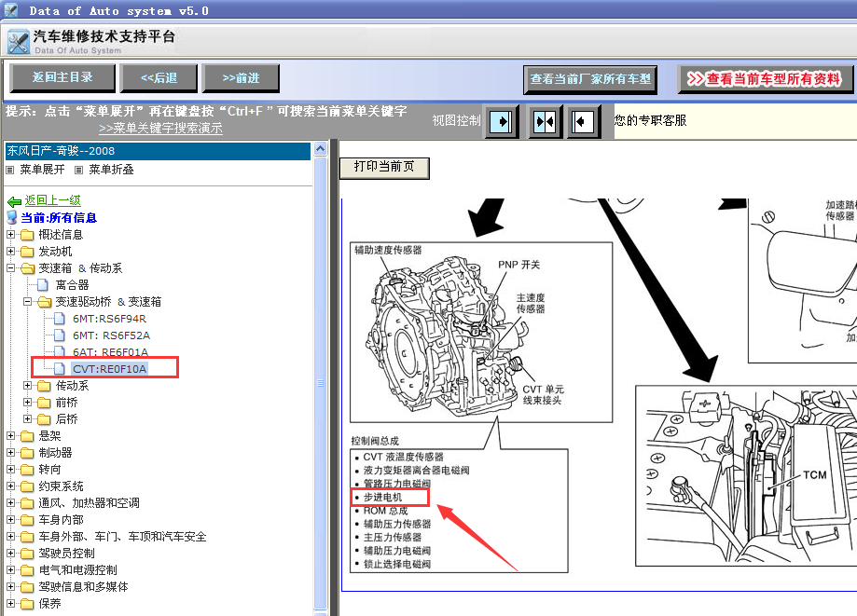Image resolution: width=857 pixels, height=616 pixels.
Task: Print page with 打印当前页 button
Action: pyautogui.click(x=384, y=168)
